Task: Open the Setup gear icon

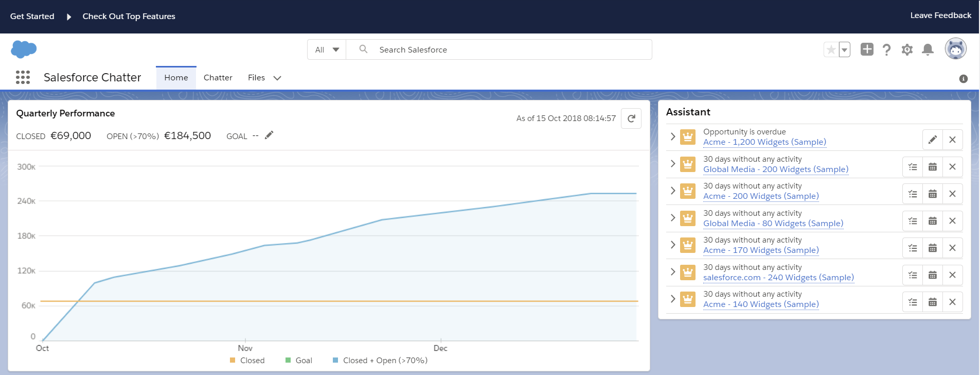Action: [907, 49]
